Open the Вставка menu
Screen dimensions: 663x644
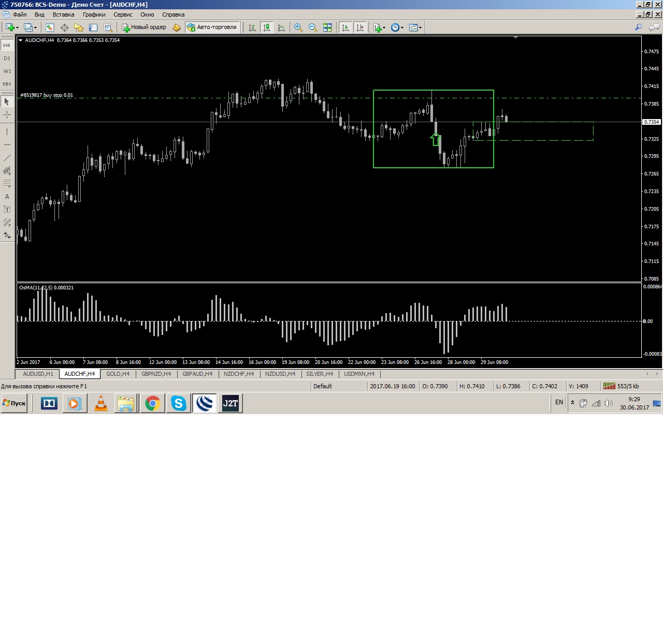(63, 14)
